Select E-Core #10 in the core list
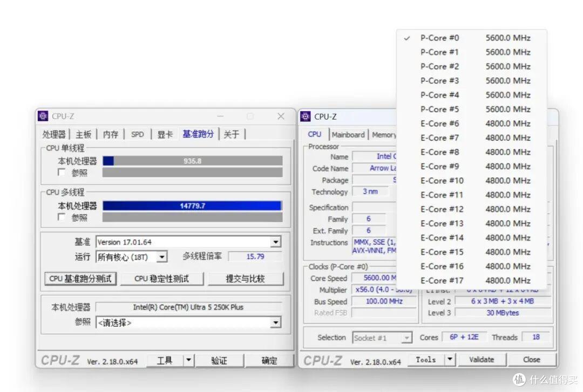This screenshot has height=392, width=583. (x=471, y=181)
